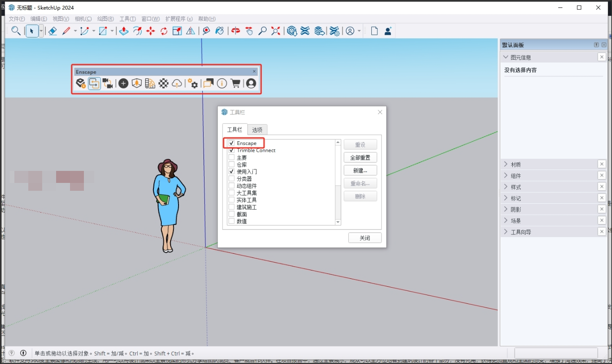Click the Zoom Extents tool

[x=276, y=31]
